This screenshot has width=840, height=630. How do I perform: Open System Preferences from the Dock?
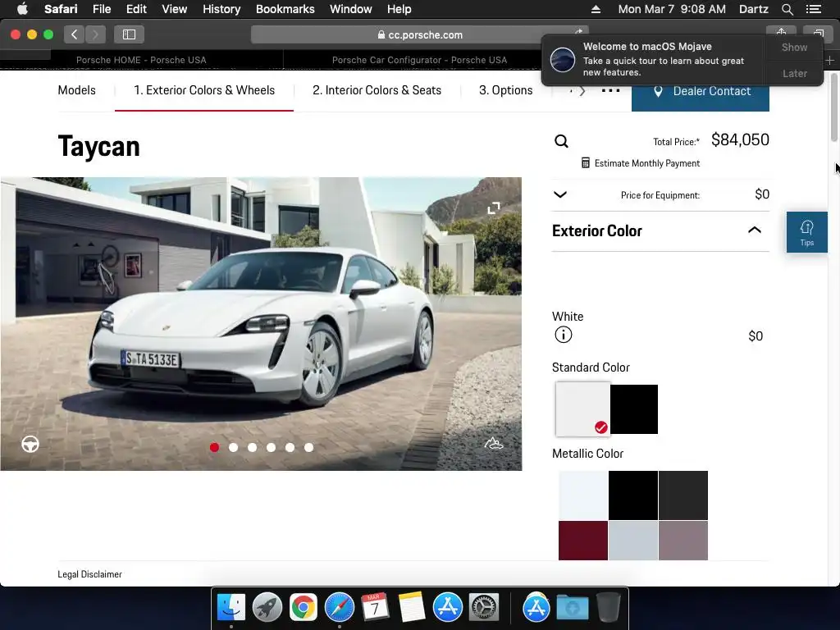pos(484,607)
